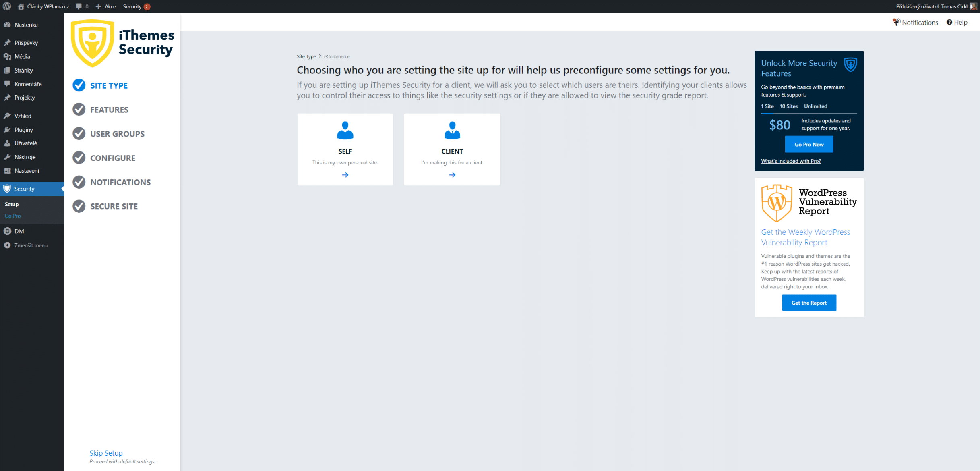980x471 pixels.
Task: Click the eCommerce breadcrumb
Action: (337, 56)
